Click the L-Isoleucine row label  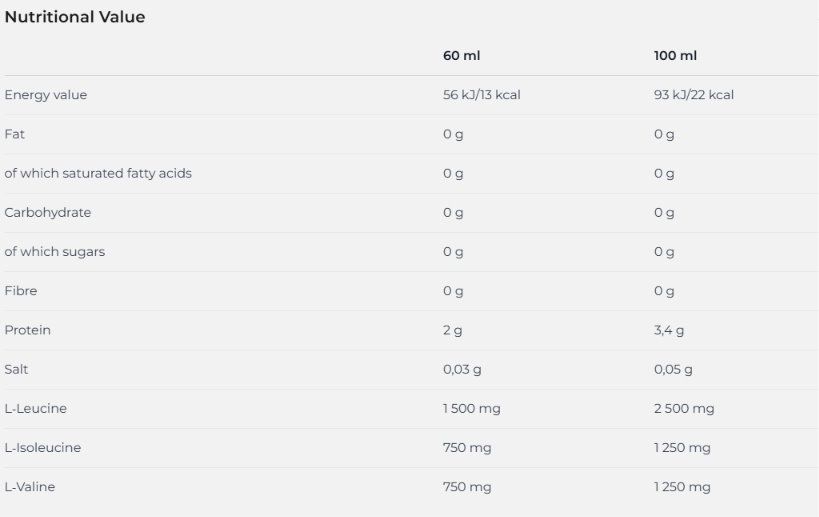click(x=43, y=448)
